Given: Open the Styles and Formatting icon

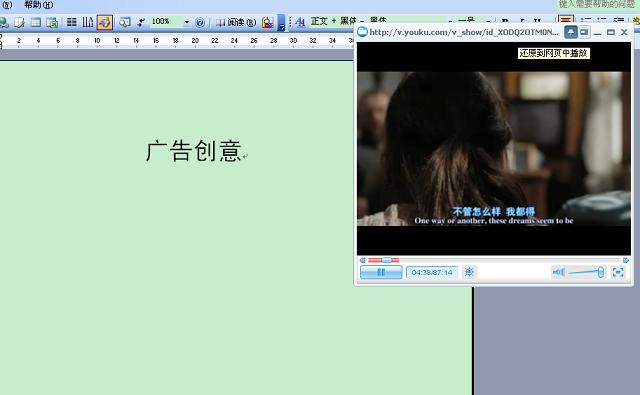Looking at the screenshot, I should (300, 22).
